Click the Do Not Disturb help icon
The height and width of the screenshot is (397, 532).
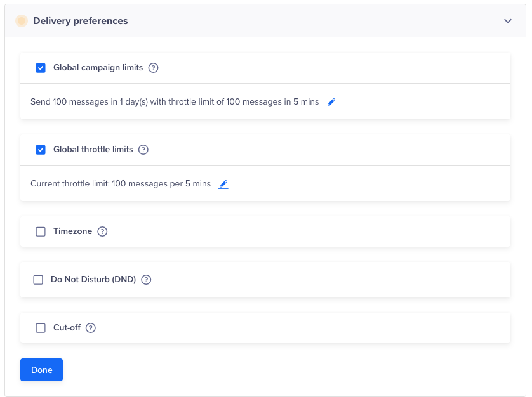(x=147, y=280)
